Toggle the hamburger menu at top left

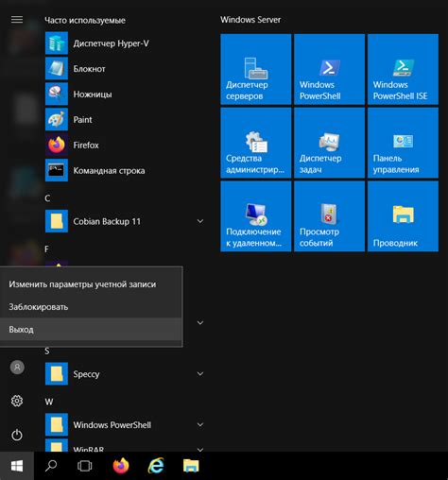click(17, 20)
